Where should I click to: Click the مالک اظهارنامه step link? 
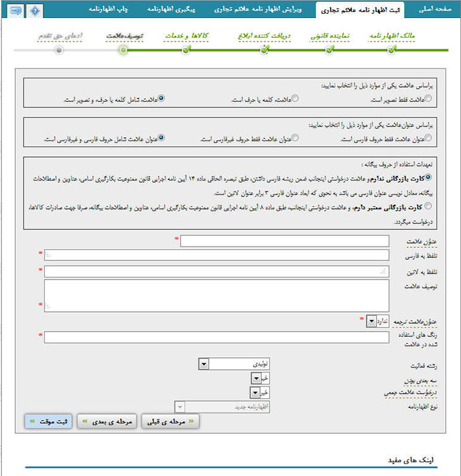coord(392,36)
